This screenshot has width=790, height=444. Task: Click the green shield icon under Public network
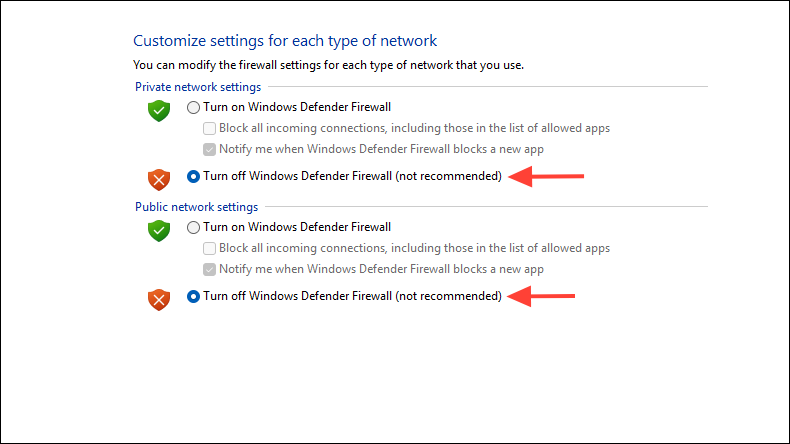(159, 230)
